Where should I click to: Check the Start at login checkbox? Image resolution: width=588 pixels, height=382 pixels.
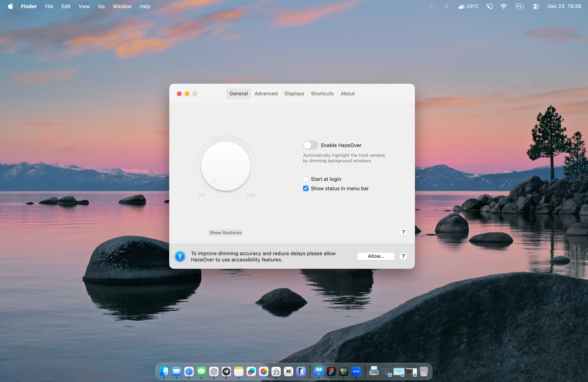(x=306, y=179)
